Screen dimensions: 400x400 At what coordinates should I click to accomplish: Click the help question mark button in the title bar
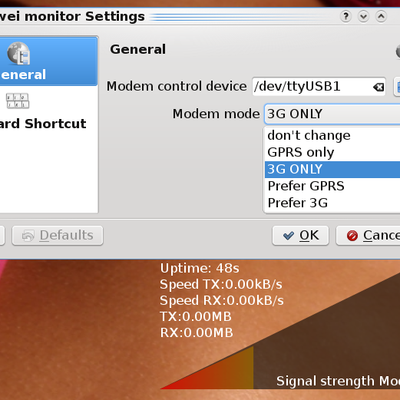point(346,16)
